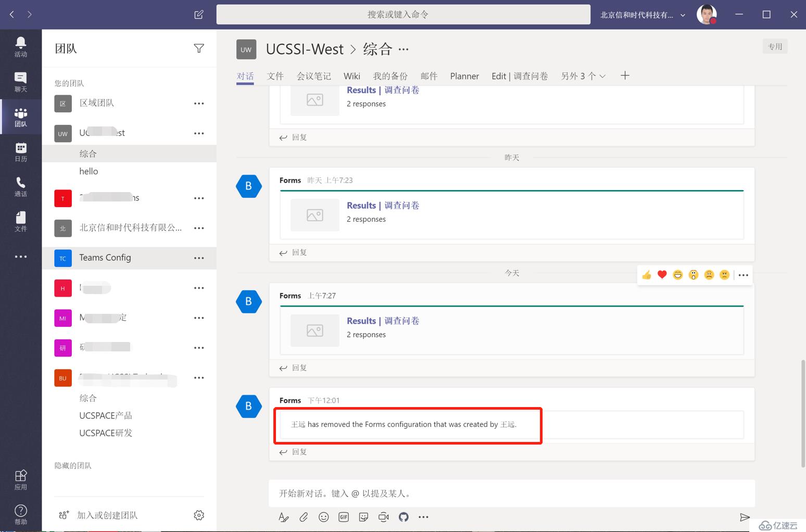Screen dimensions: 806x532
Task: Expand the 另外 3 个 tabs dropdown
Action: tap(583, 76)
